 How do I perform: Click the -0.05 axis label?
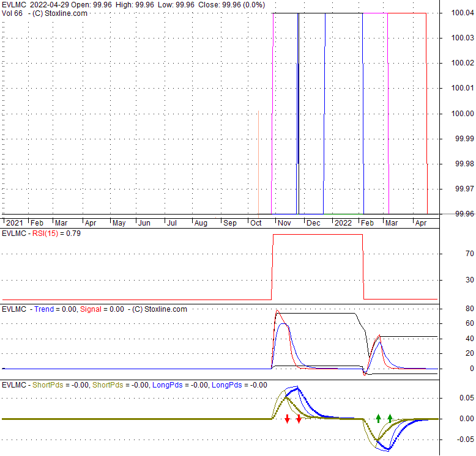(x=466, y=439)
